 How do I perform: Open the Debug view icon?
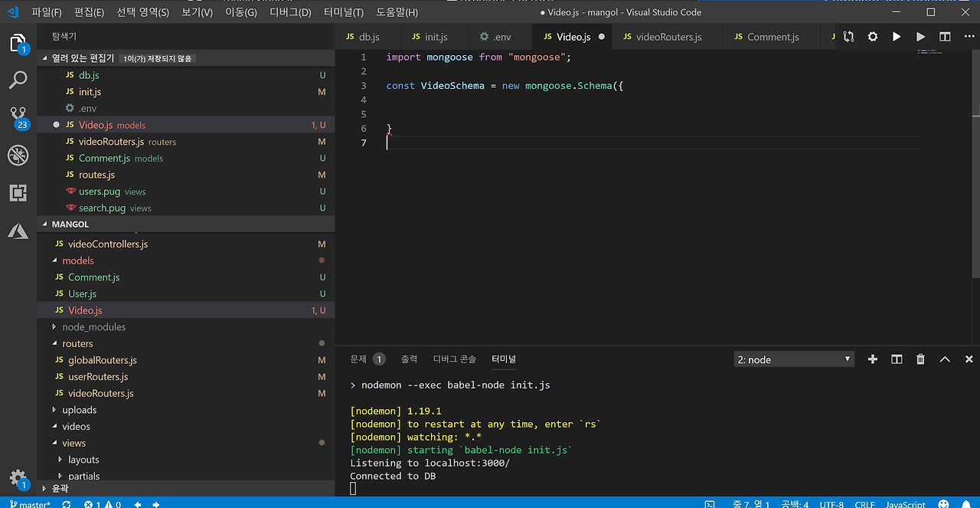pos(18,155)
